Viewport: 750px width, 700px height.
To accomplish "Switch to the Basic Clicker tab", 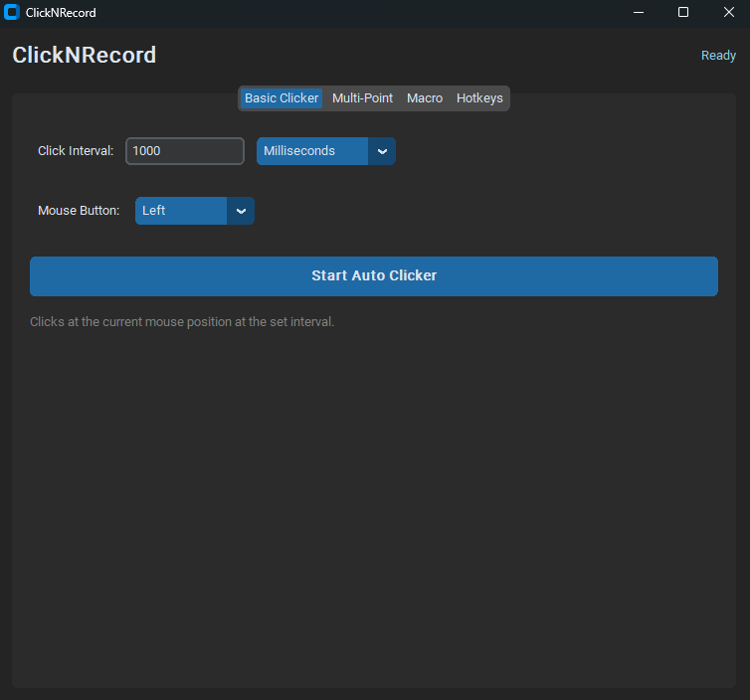I will click(x=281, y=98).
